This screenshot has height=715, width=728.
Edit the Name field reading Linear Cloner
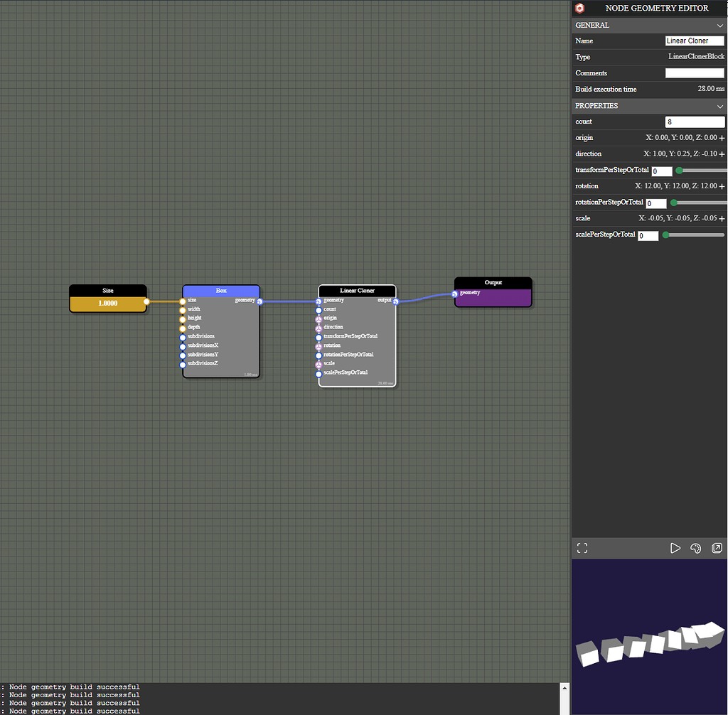pyautogui.click(x=695, y=41)
